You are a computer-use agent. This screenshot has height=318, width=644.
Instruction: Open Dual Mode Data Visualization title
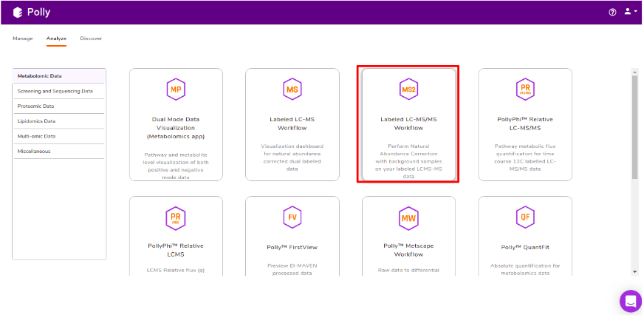click(176, 128)
